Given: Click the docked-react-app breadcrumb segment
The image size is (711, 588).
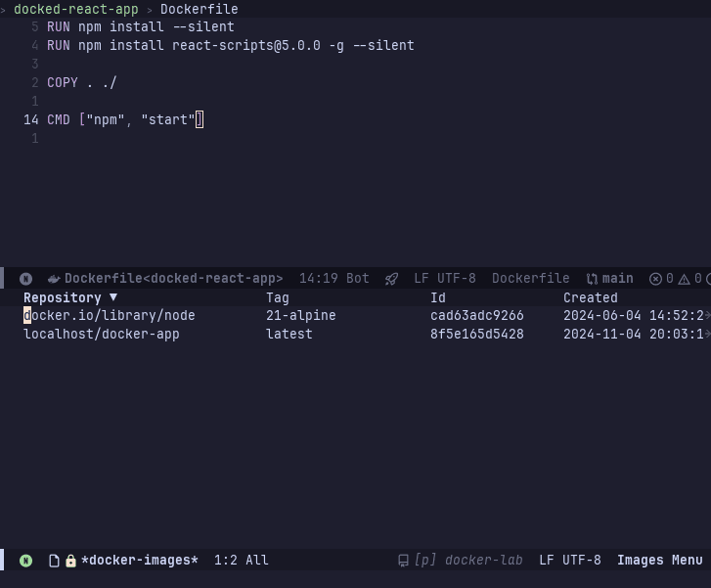Looking at the screenshot, I should 76,9.
